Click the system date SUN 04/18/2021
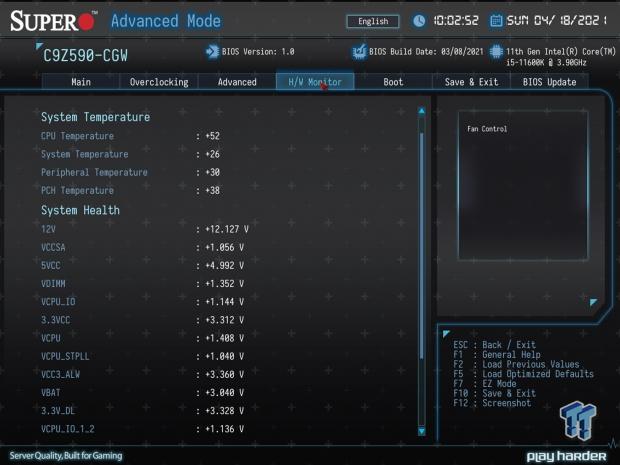 tap(557, 21)
